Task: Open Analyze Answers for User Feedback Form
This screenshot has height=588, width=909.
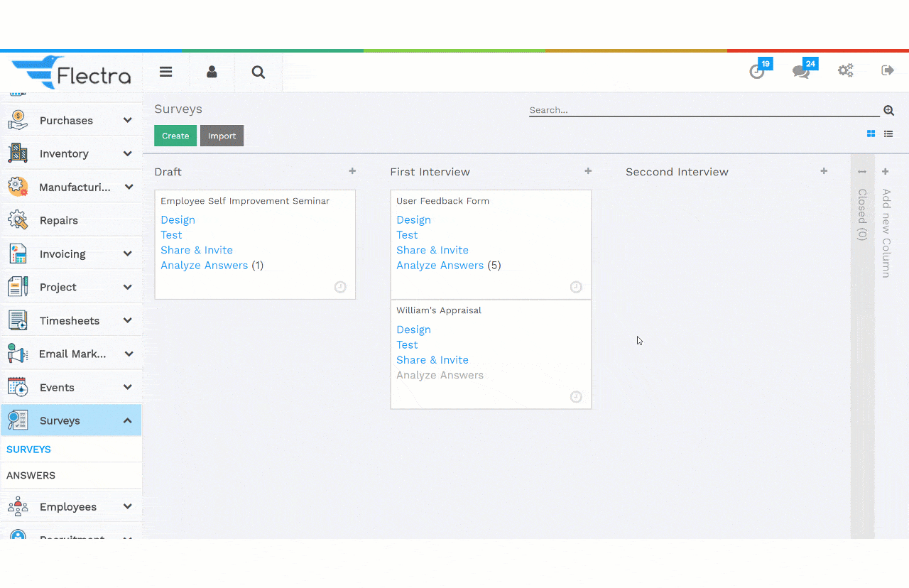Action: (x=440, y=266)
